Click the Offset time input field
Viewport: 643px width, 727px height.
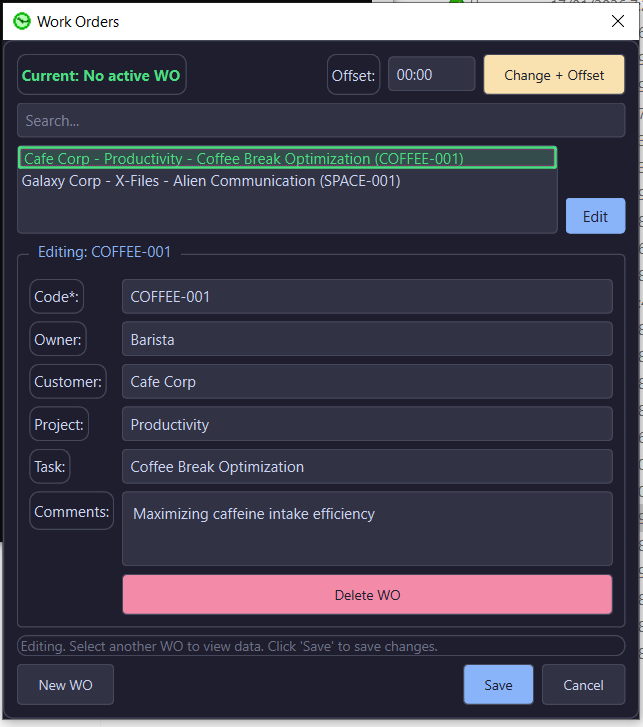pos(431,75)
